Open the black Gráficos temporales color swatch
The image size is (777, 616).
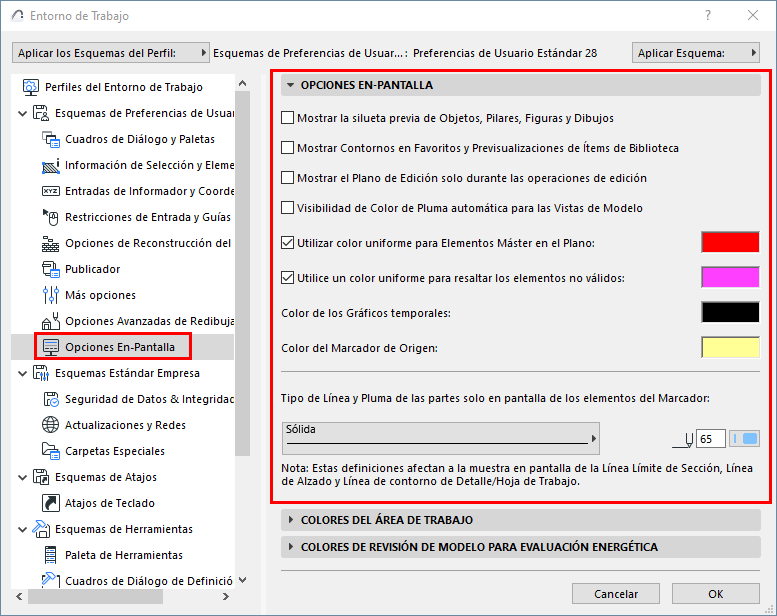coord(730,312)
